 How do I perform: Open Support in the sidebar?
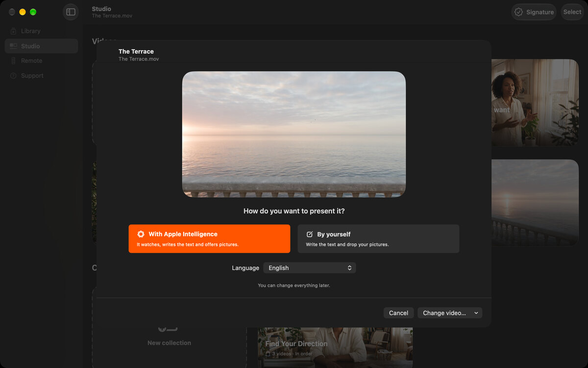[41, 76]
